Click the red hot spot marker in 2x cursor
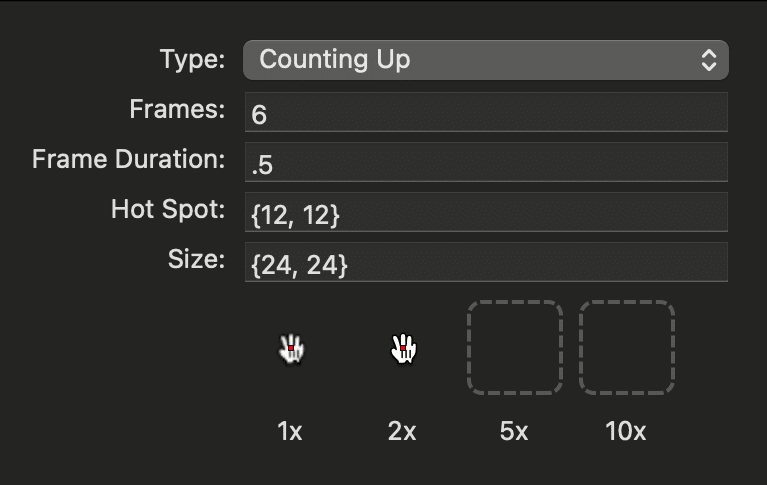Screen dimensions: 767x485 click(x=403, y=348)
